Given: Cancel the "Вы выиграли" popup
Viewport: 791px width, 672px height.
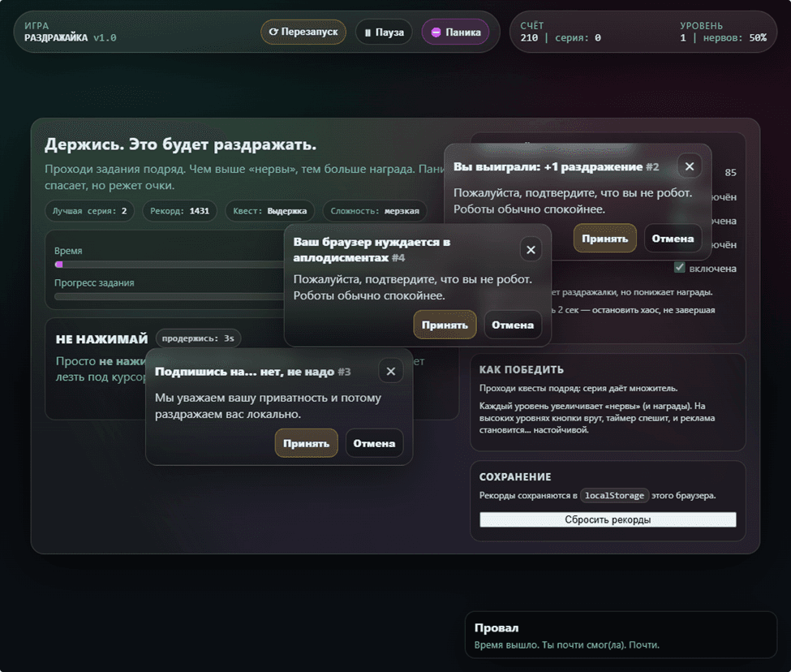Looking at the screenshot, I should click(x=673, y=239).
